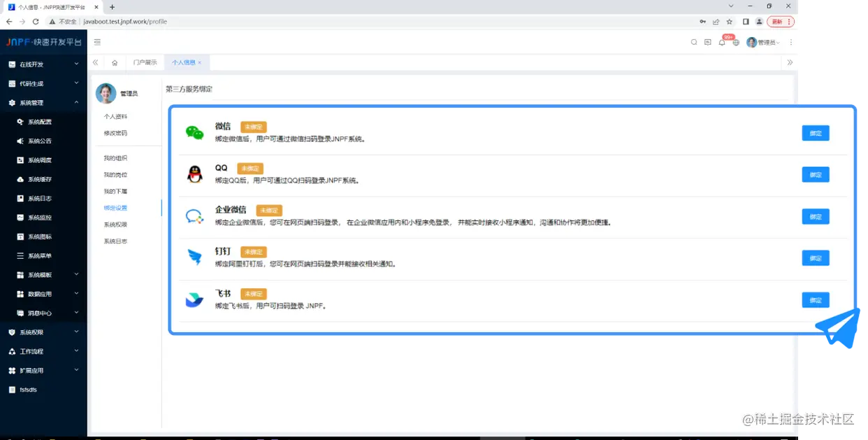This screenshot has width=868, height=440.
Task: Open the 管理员 user dropdown in header
Action: [763, 42]
